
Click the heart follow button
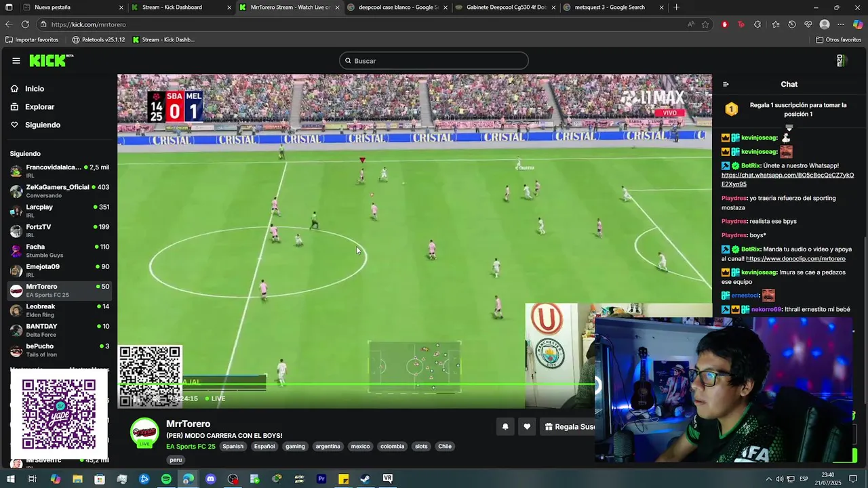coord(527,426)
